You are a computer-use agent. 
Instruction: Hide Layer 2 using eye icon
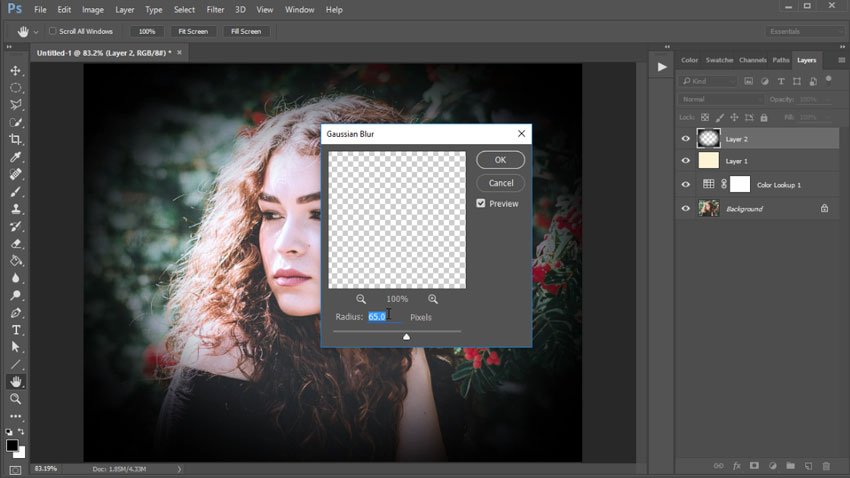[685, 139]
